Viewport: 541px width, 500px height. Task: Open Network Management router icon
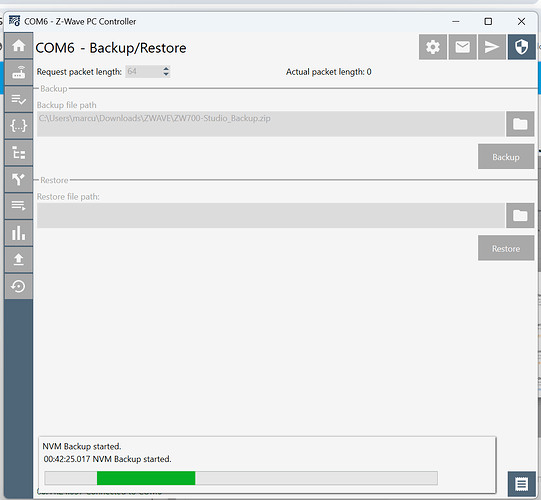point(19,72)
